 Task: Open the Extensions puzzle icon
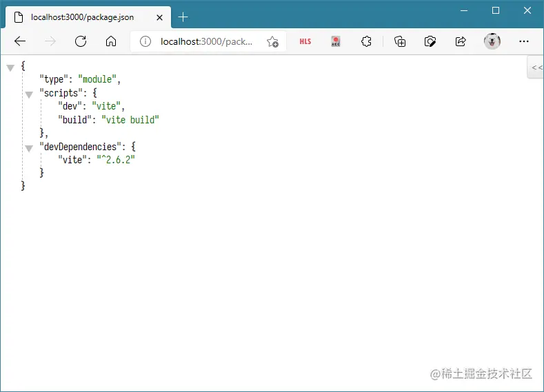coord(366,41)
